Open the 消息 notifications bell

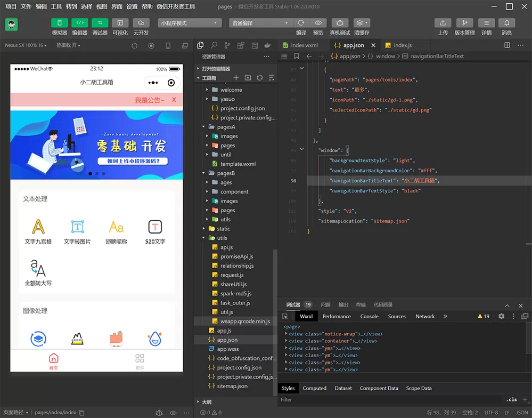coord(506,23)
